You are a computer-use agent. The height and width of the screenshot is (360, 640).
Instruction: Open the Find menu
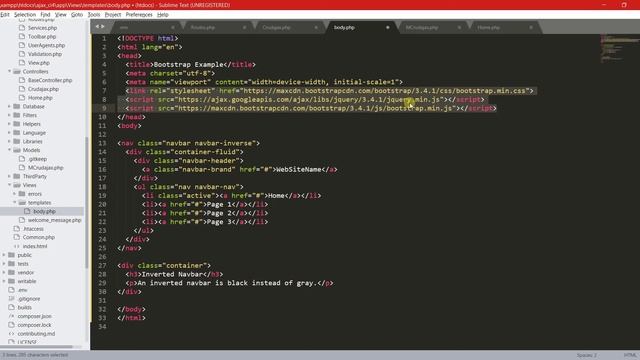pos(45,14)
